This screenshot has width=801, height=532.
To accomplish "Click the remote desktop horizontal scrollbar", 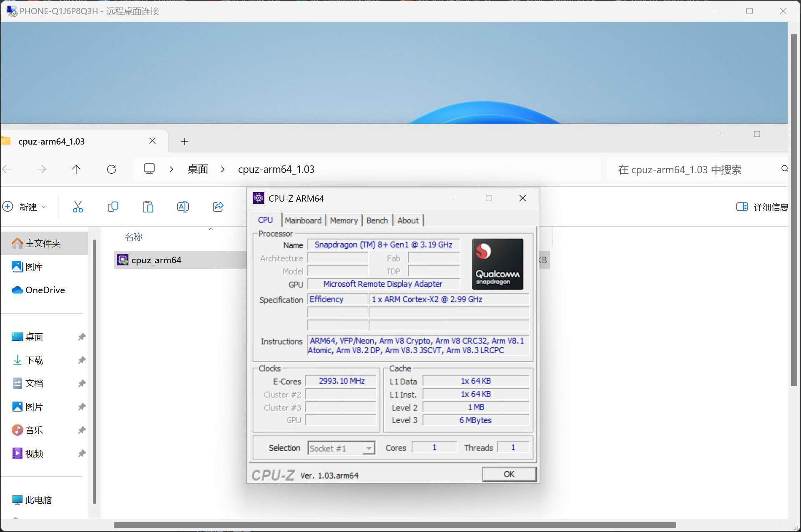I will click(394, 525).
